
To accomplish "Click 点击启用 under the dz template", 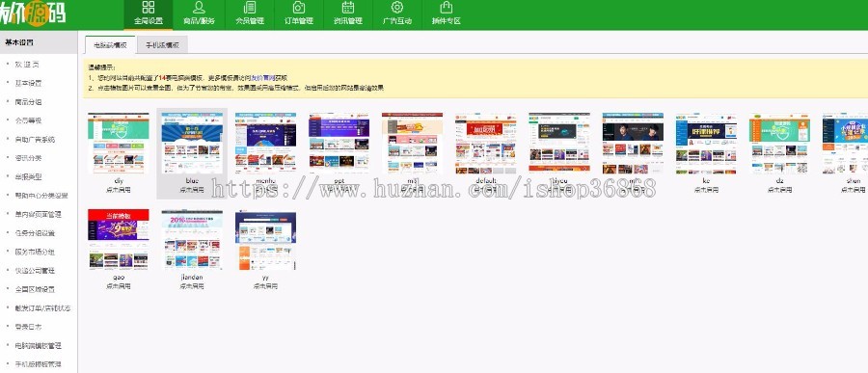I will pos(779,189).
